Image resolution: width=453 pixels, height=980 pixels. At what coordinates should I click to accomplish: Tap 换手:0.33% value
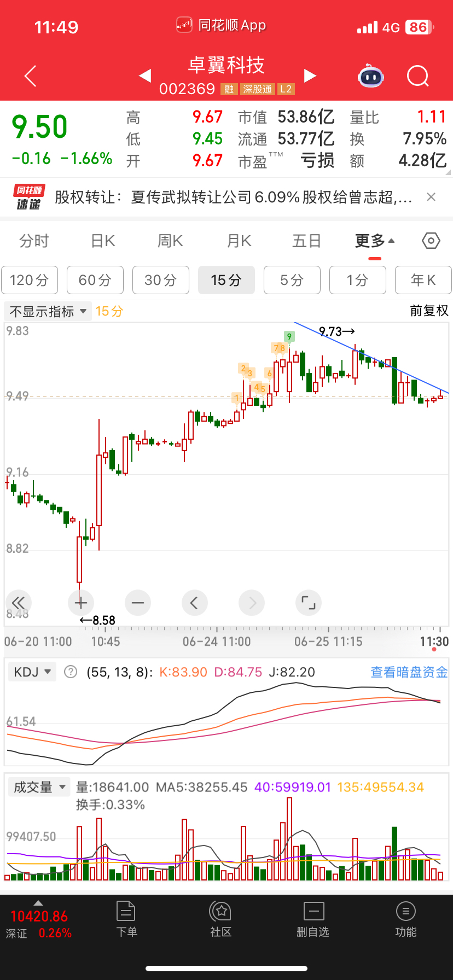click(111, 804)
